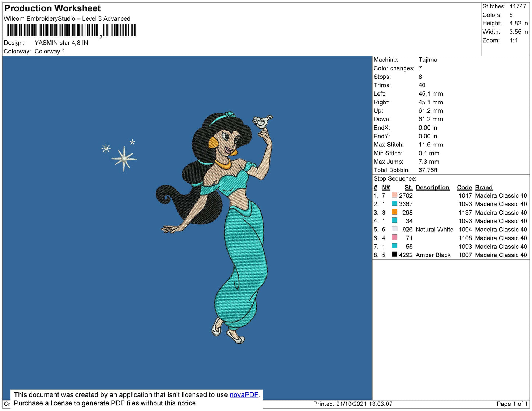
Task: Select the Right value "45.1 mm"
Action: [431, 102]
